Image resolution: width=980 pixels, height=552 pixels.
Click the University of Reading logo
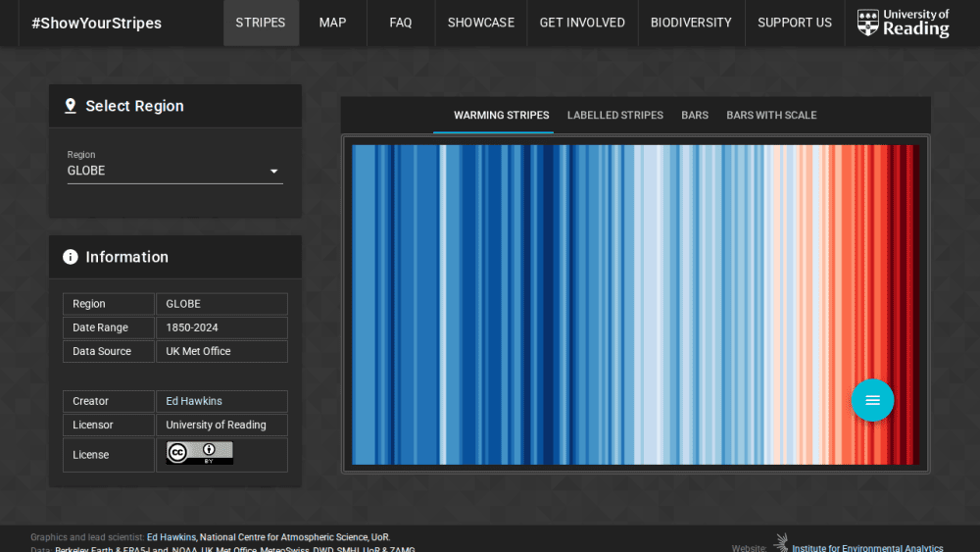(904, 24)
